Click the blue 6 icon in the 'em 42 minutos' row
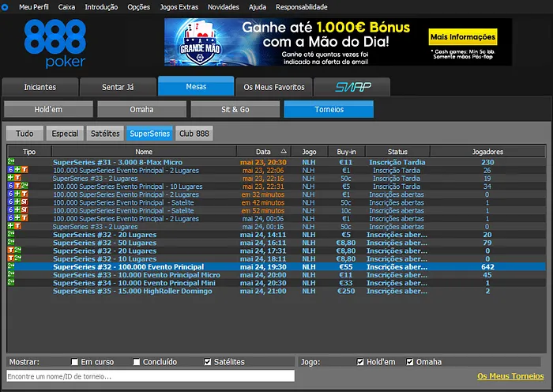 coord(11,202)
